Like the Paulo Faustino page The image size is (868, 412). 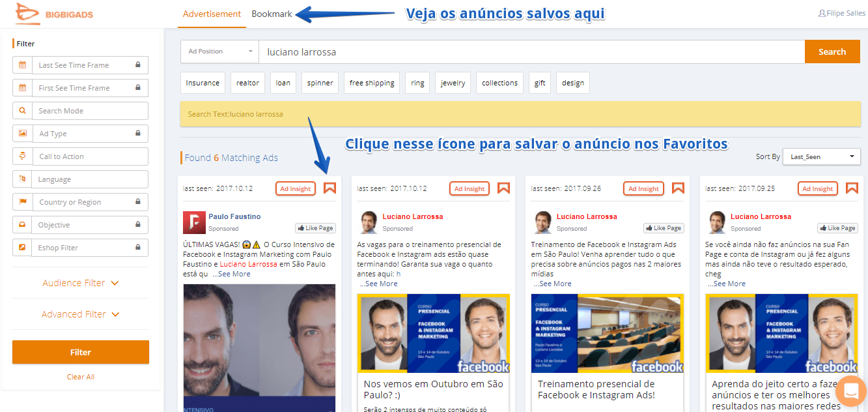click(315, 228)
